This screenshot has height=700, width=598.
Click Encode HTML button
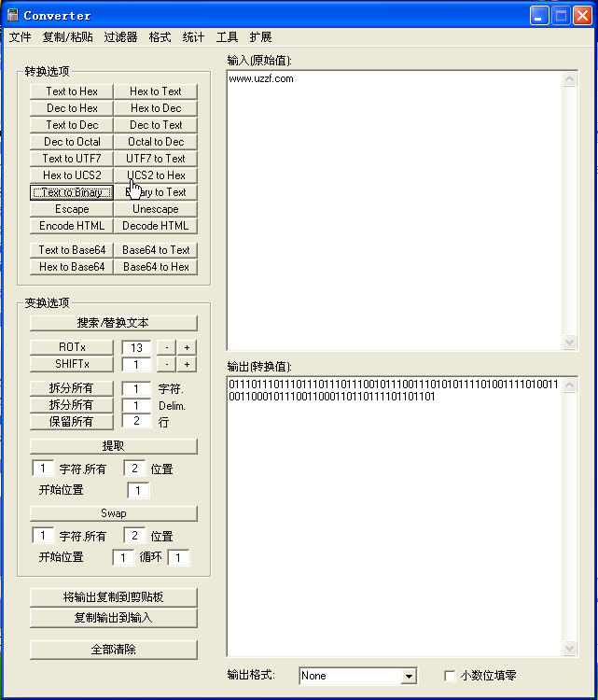[x=72, y=226]
